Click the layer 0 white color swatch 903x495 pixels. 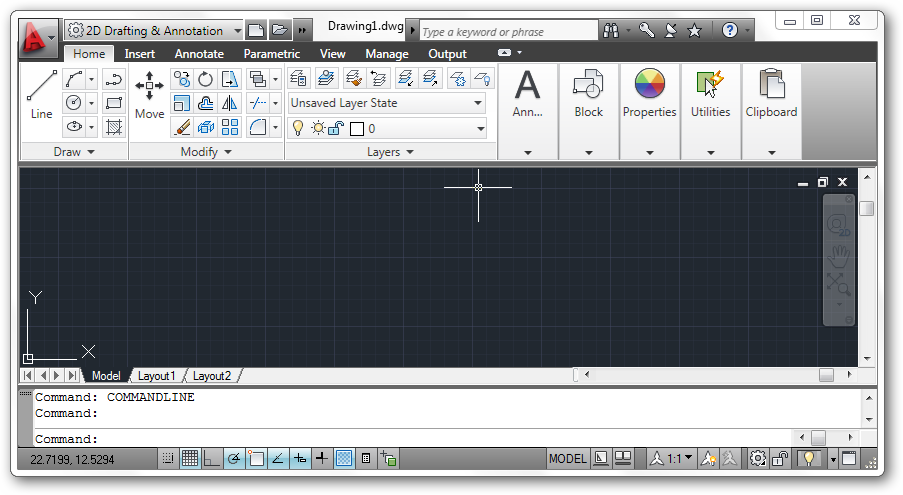pos(357,129)
